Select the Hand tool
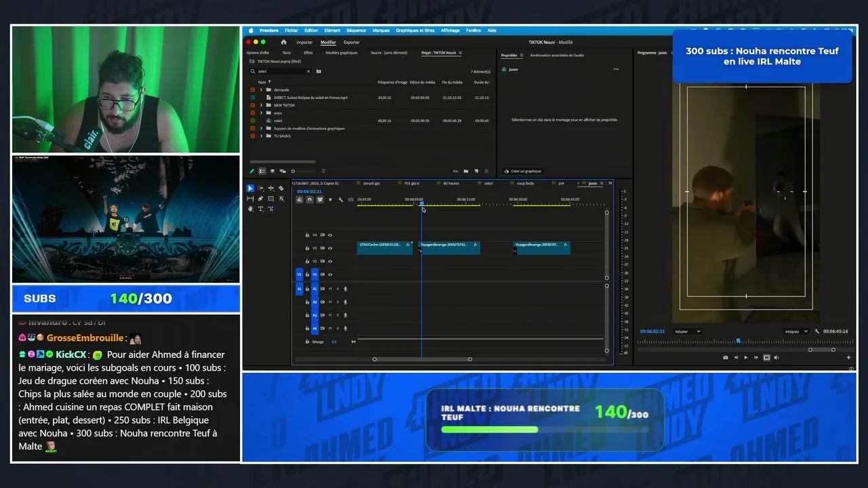This screenshot has width=868, height=488. [x=250, y=209]
